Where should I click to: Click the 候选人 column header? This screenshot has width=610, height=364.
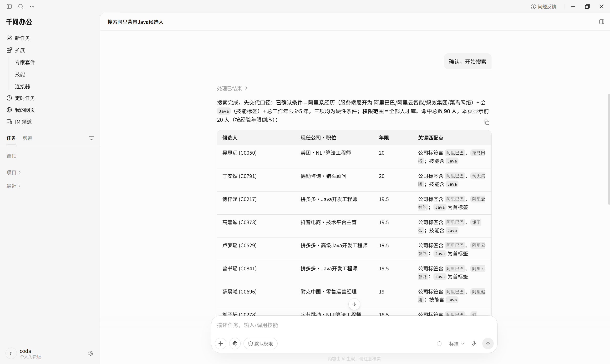click(230, 138)
